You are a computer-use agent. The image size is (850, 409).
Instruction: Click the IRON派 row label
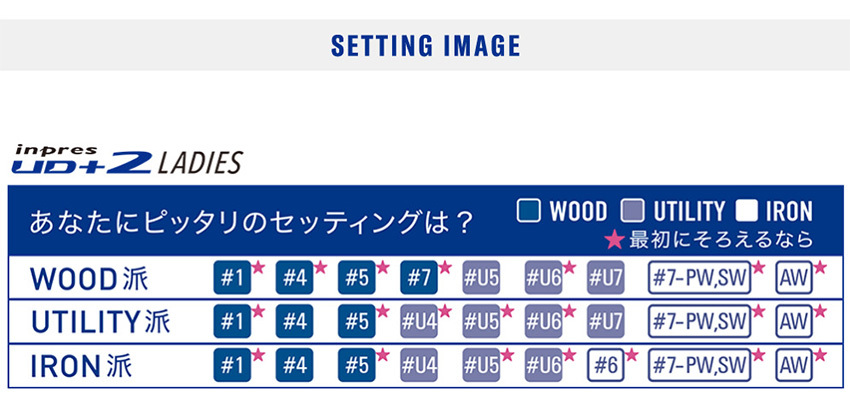(81, 366)
